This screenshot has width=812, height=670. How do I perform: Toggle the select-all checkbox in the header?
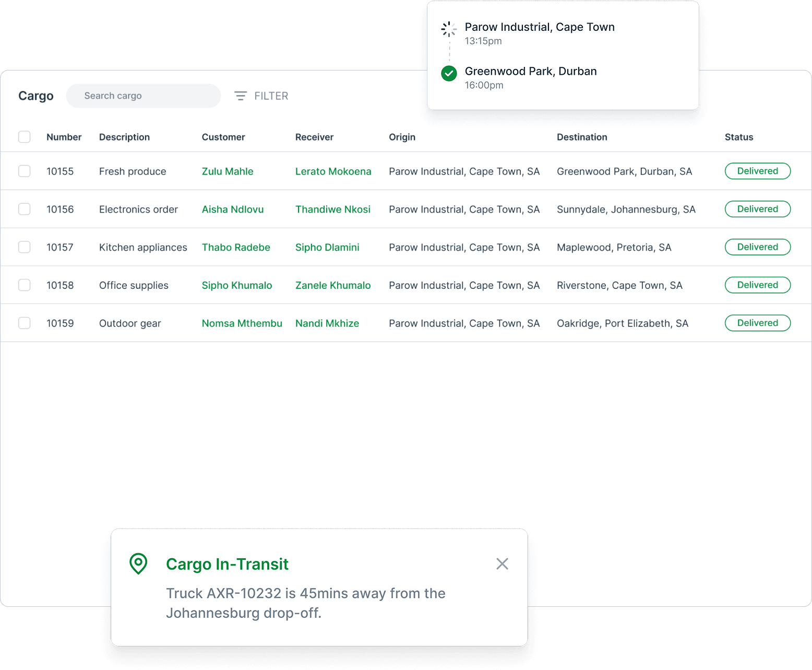pyautogui.click(x=24, y=136)
